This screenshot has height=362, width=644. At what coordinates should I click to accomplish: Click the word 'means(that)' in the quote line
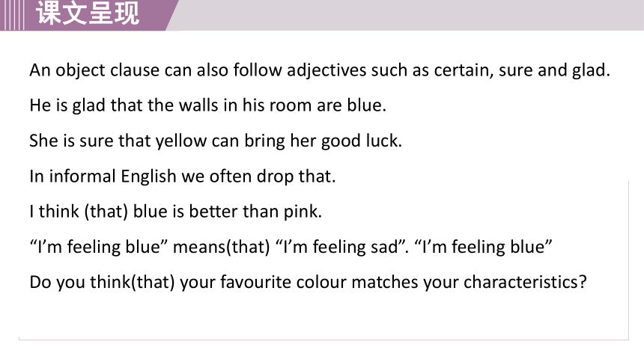(x=222, y=247)
